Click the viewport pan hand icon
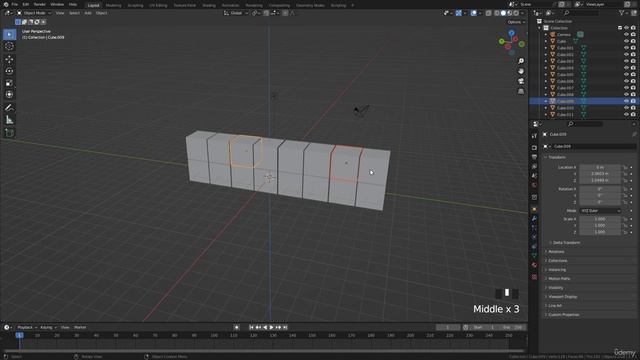 [521, 71]
